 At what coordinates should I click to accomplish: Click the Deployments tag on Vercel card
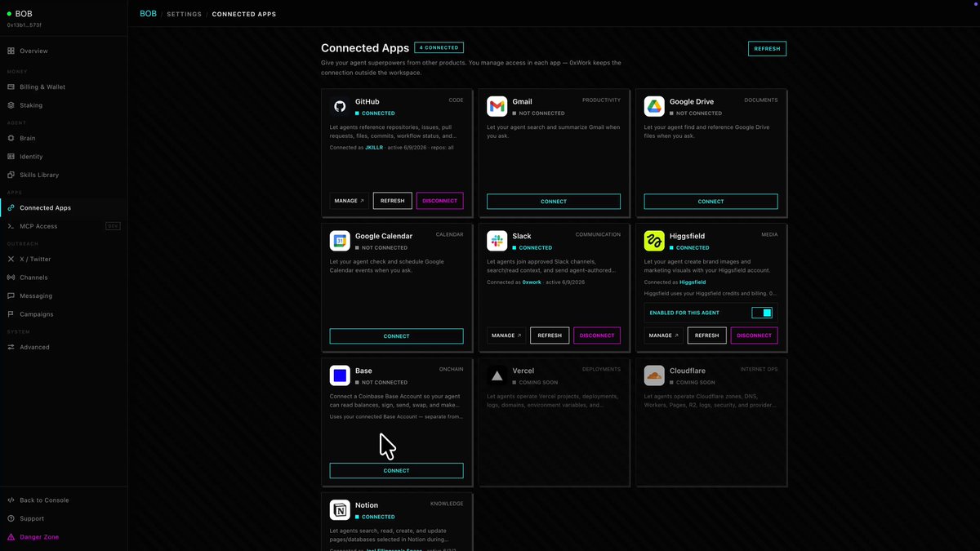point(601,369)
